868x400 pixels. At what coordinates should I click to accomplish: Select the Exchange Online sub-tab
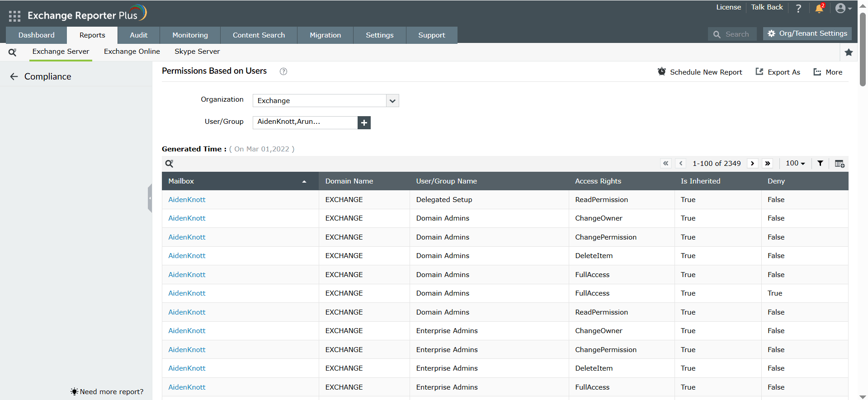pyautogui.click(x=132, y=52)
